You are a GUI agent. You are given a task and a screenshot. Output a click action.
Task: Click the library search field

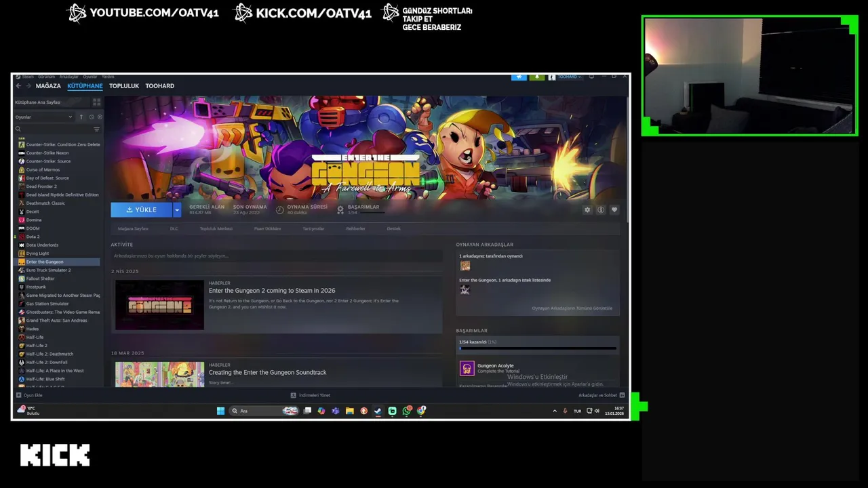coord(53,129)
